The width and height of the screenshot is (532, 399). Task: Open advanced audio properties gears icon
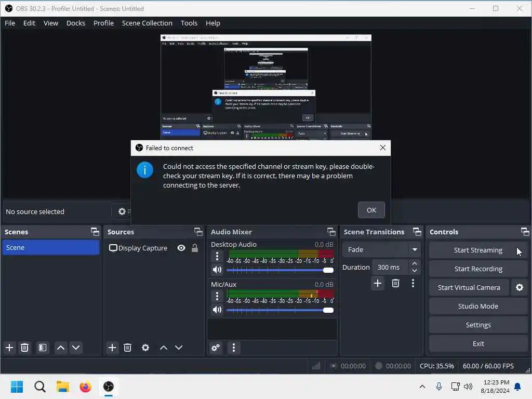[x=216, y=348]
